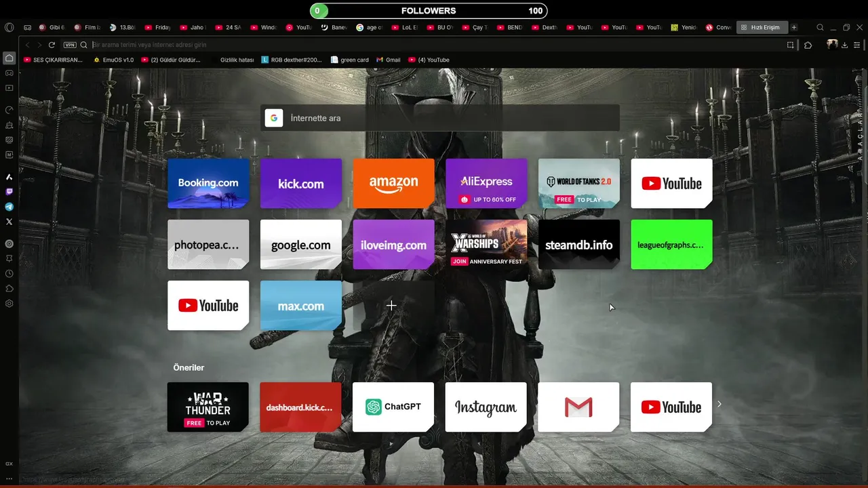
Task: Open the EmuOS v1.0 bookmark
Action: point(114,60)
